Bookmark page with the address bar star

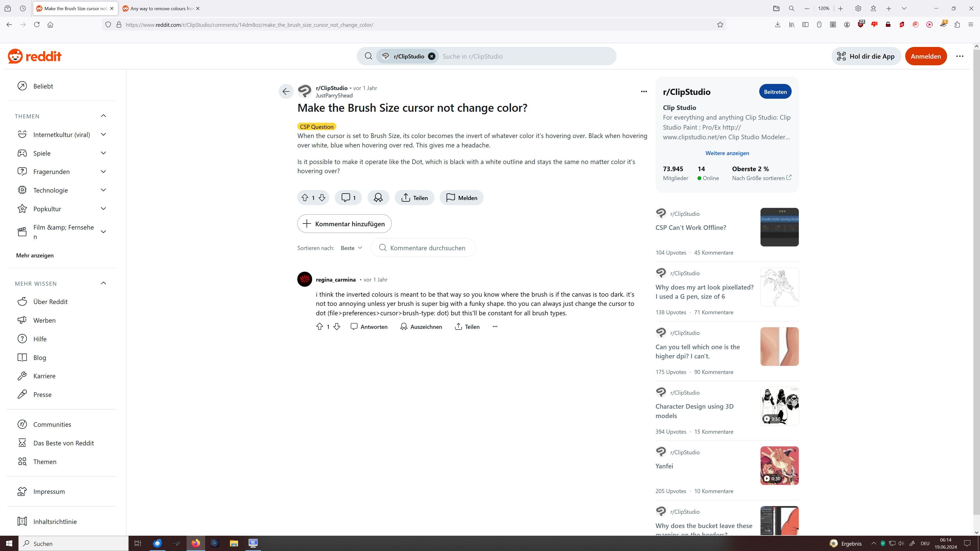pyautogui.click(x=720, y=25)
